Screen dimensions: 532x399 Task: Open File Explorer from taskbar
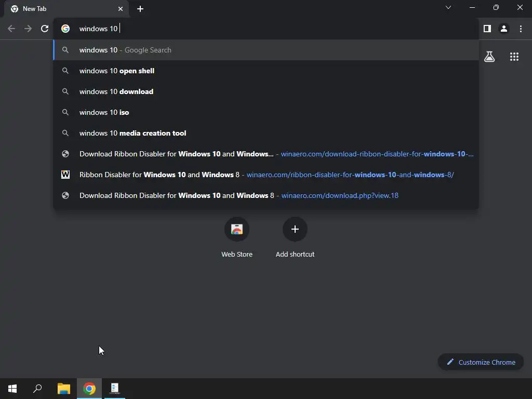[64, 389]
